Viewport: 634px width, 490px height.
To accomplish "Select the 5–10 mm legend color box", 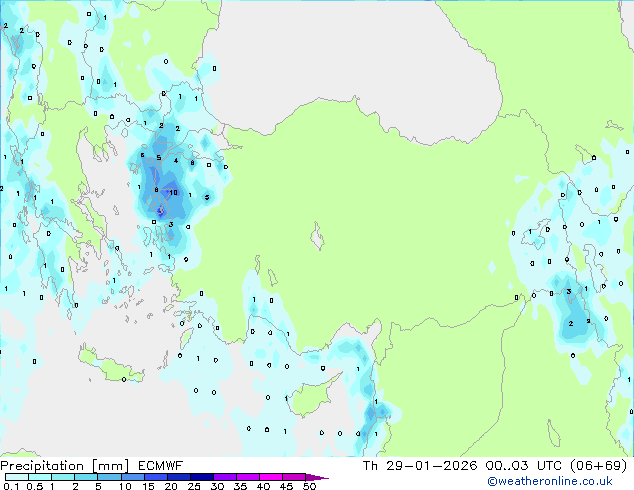I will [x=109, y=477].
